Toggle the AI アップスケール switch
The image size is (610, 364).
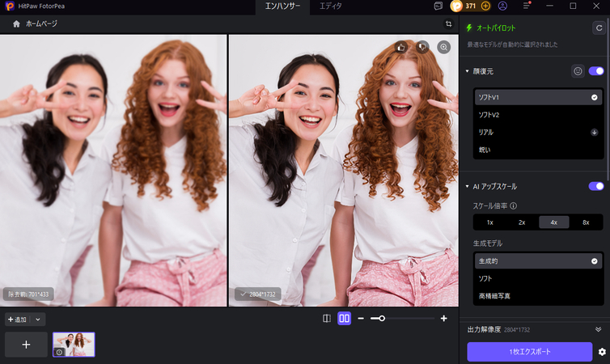click(596, 186)
